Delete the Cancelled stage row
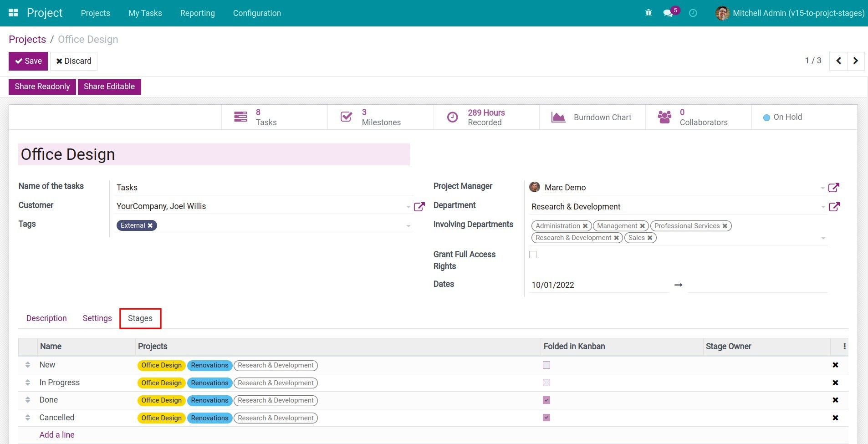 tap(835, 418)
